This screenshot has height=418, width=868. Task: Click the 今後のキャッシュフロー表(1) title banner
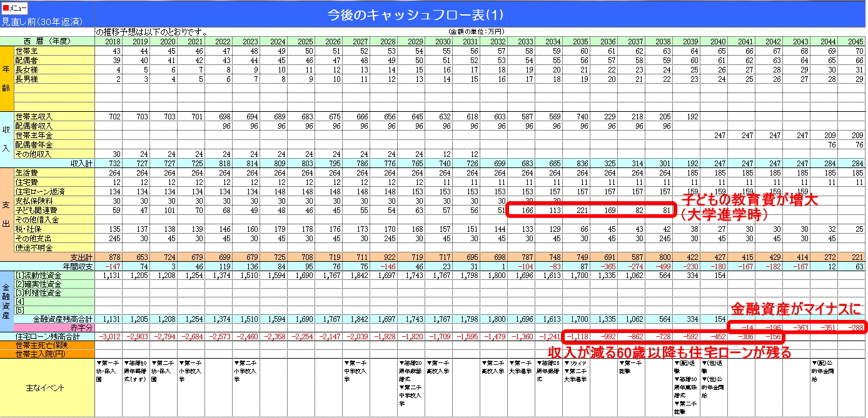[415, 14]
